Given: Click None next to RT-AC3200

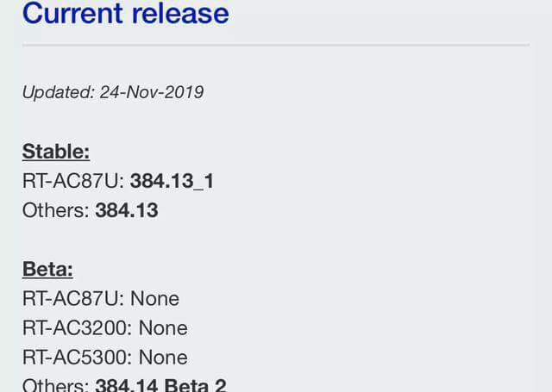Looking at the screenshot, I should [163, 328].
